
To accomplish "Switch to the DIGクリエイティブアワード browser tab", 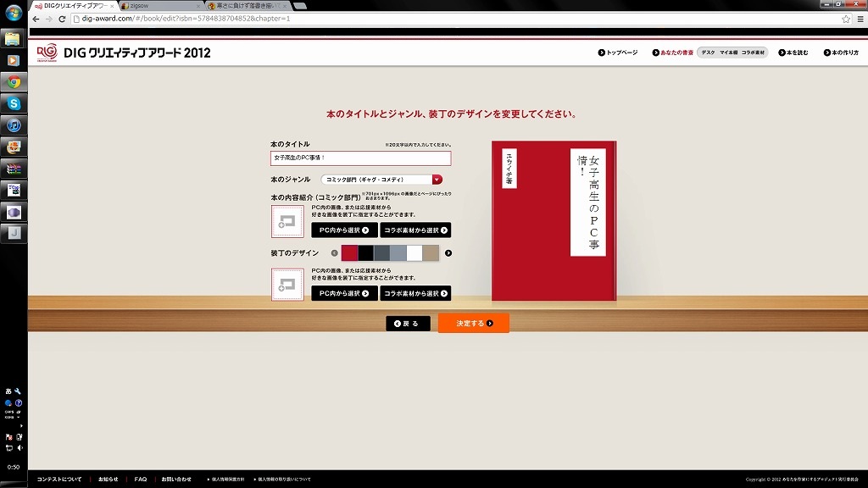I will (x=75, y=6).
